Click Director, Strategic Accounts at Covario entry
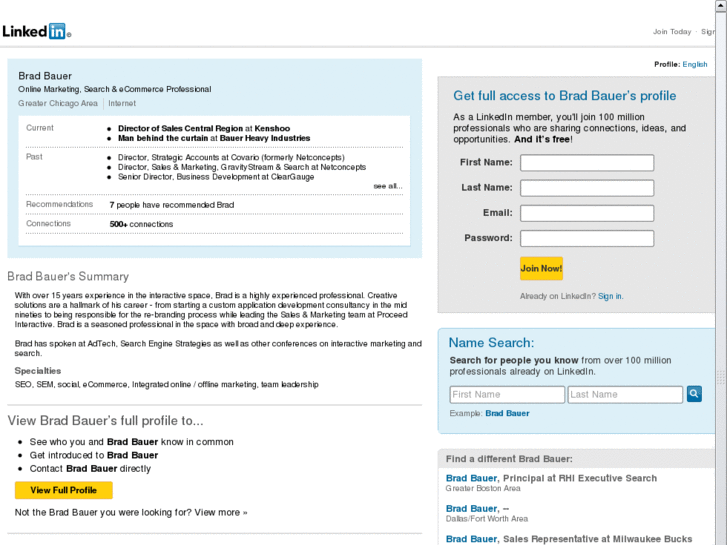This screenshot has height=545, width=727. pyautogui.click(x=231, y=157)
